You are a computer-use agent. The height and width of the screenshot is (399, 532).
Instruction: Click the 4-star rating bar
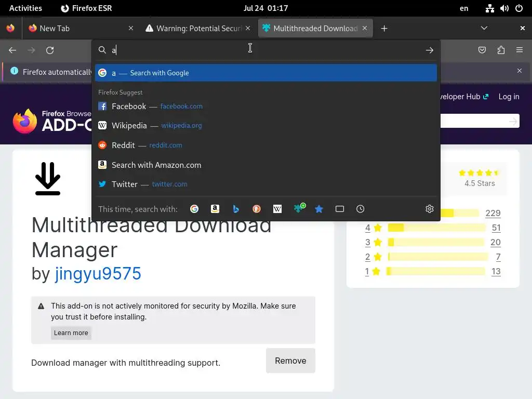(x=436, y=228)
